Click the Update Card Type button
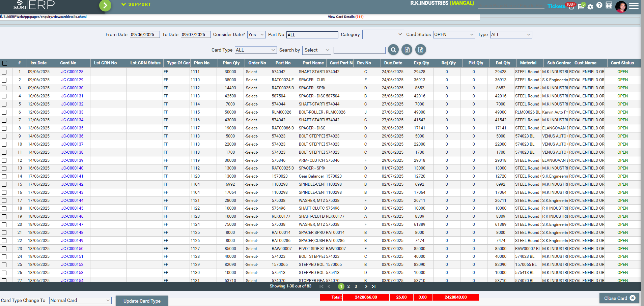The width and height of the screenshot is (644, 306). (x=142, y=301)
